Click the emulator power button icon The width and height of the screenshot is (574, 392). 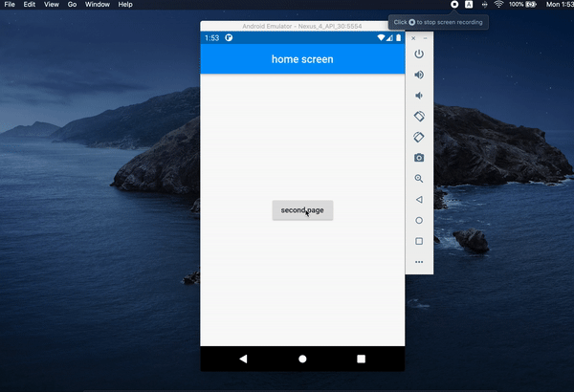coord(419,54)
